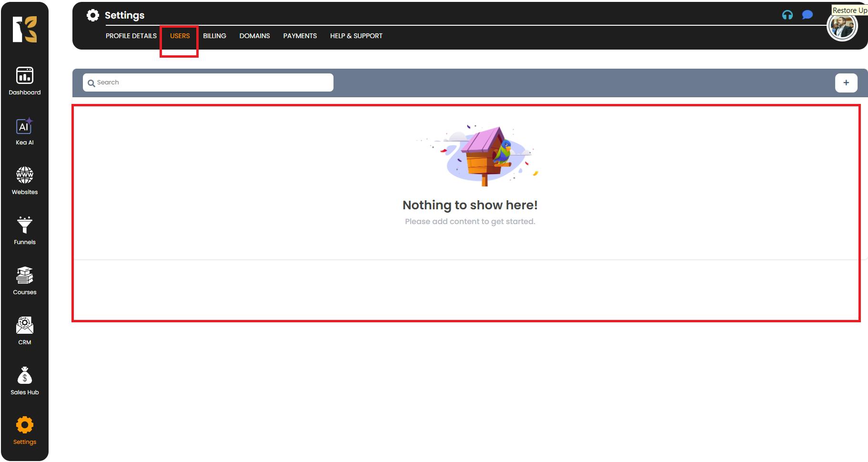Go to the Payments tab
The height and width of the screenshot is (462, 868).
(x=300, y=36)
